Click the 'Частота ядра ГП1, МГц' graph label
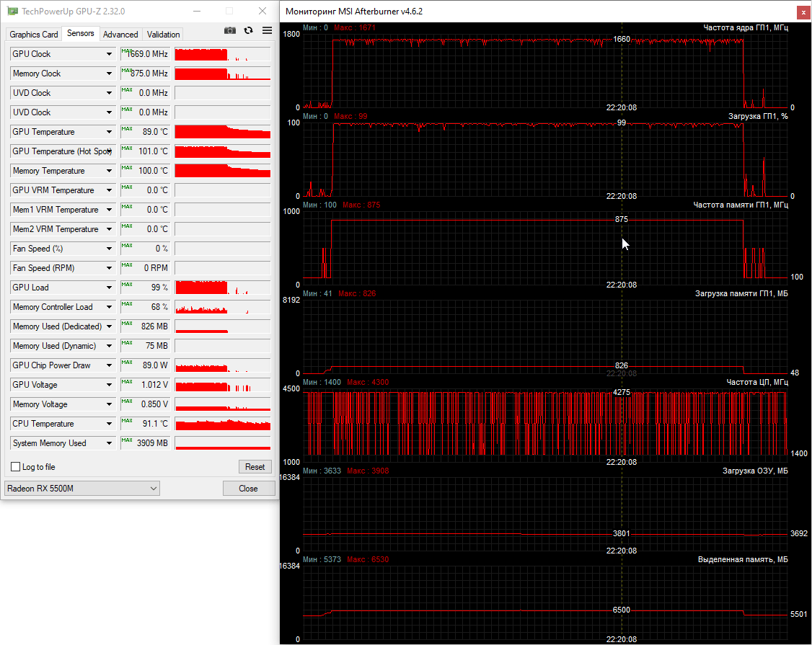 click(x=746, y=27)
